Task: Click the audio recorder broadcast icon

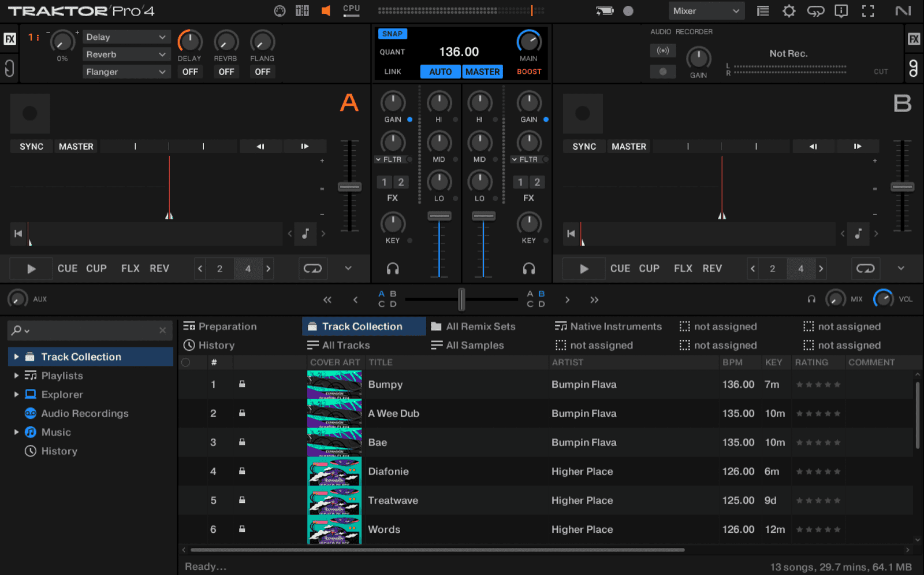Action: click(663, 51)
